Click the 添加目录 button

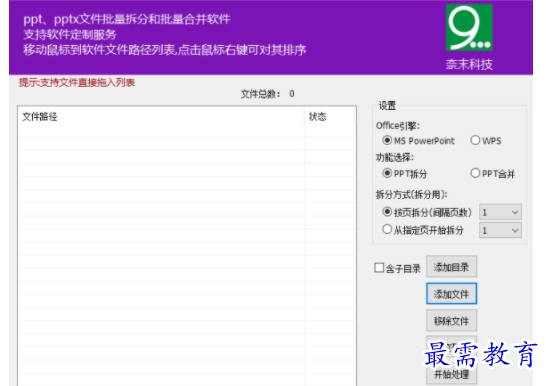pos(451,267)
